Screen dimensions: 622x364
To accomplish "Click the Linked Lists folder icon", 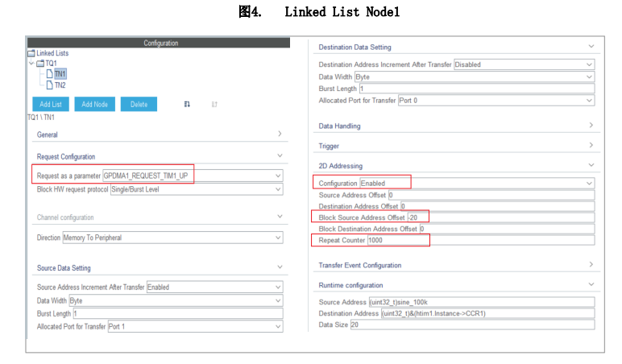I will point(31,53).
